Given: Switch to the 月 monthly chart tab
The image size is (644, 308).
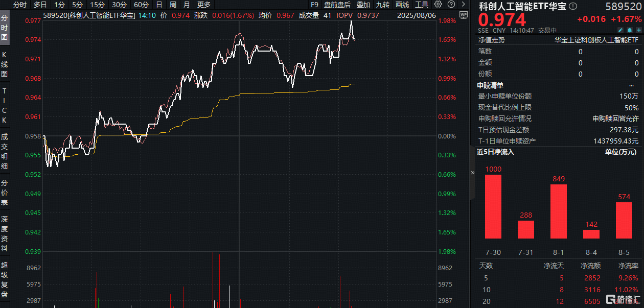Looking at the screenshot, I should [x=186, y=5].
